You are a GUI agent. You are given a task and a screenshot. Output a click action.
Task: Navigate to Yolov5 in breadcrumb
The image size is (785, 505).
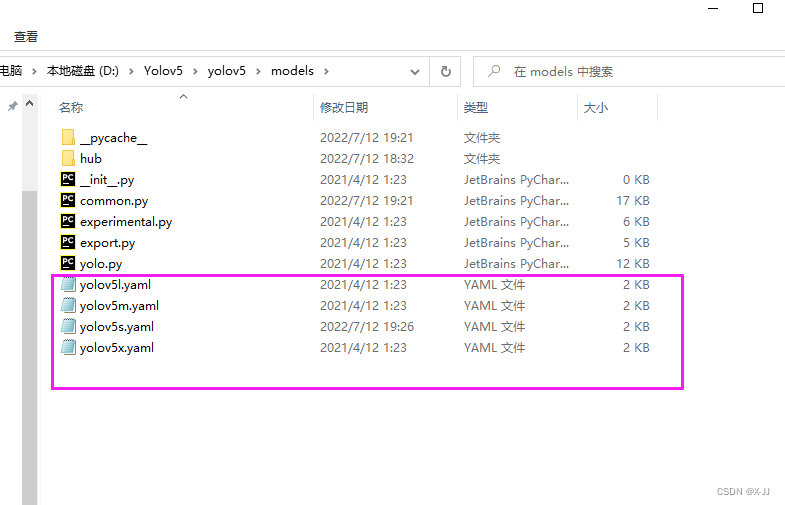163,71
